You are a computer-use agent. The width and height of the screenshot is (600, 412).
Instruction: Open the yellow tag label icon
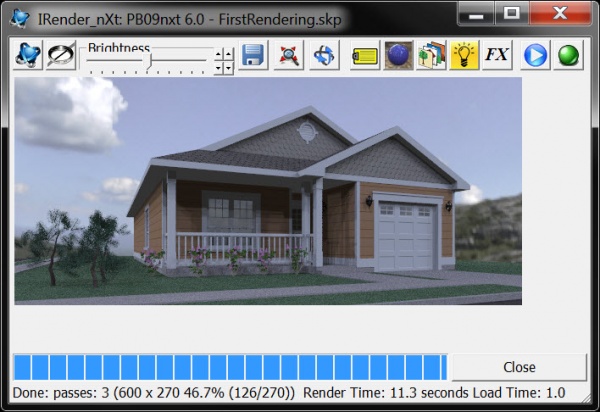coord(365,55)
